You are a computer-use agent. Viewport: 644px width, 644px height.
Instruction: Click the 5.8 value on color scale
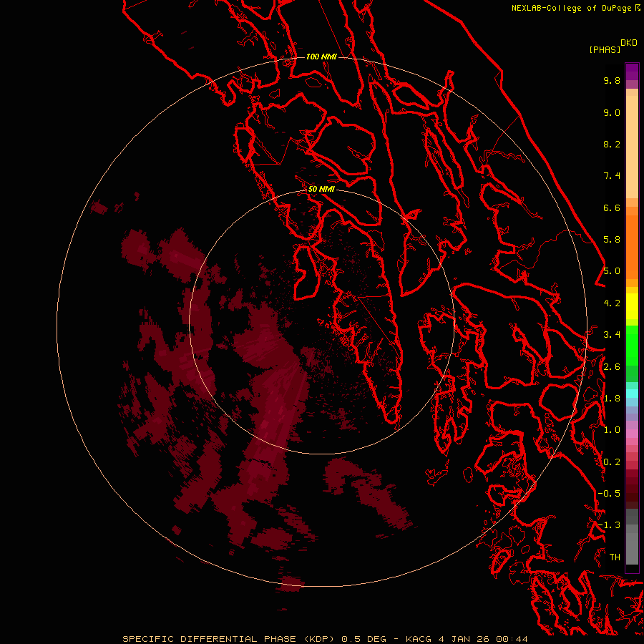612,240
